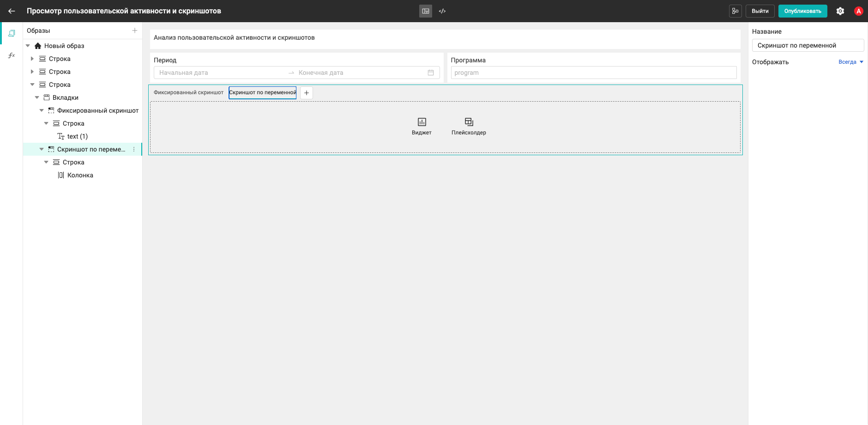868x425 pixels.
Task: Switch to visual layout editor mode
Action: click(426, 11)
